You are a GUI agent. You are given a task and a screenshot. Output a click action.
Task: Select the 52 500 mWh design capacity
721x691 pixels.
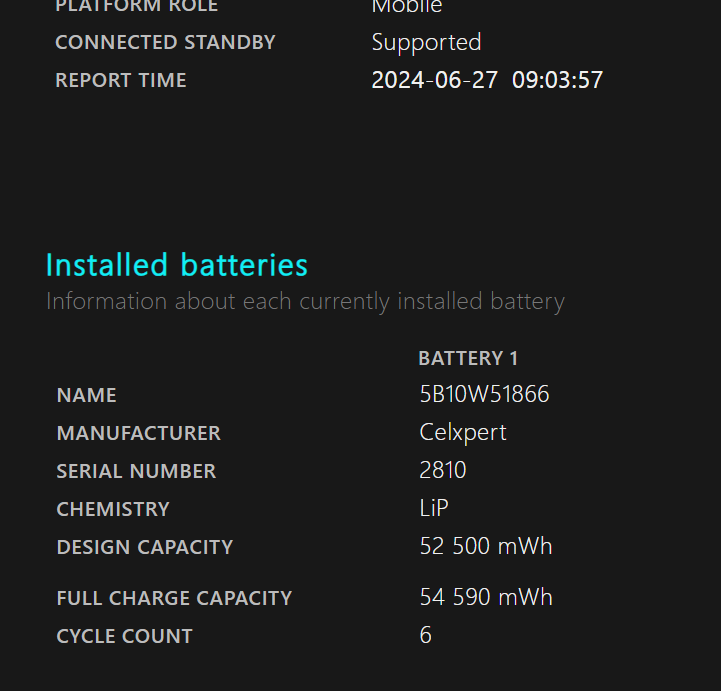(486, 547)
